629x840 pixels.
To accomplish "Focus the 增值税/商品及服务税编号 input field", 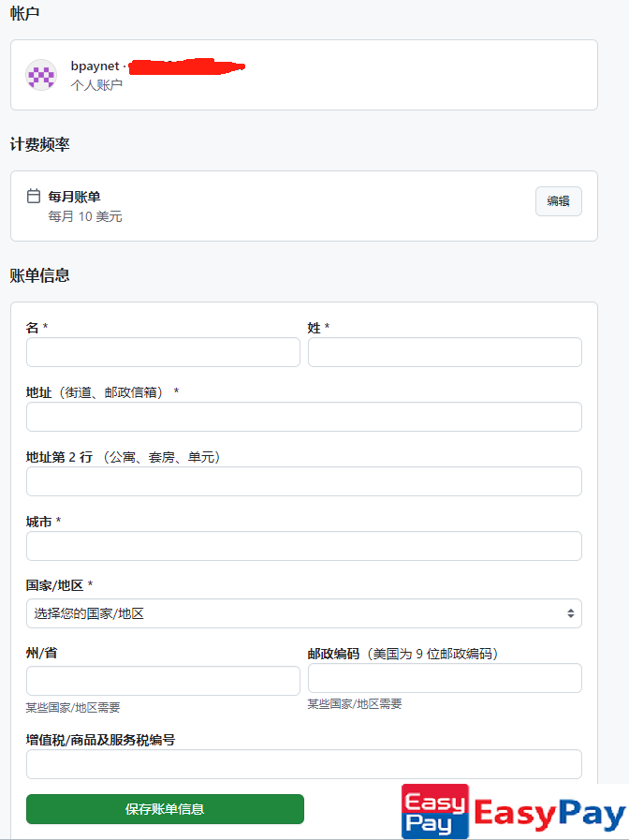I will pyautogui.click(x=304, y=764).
